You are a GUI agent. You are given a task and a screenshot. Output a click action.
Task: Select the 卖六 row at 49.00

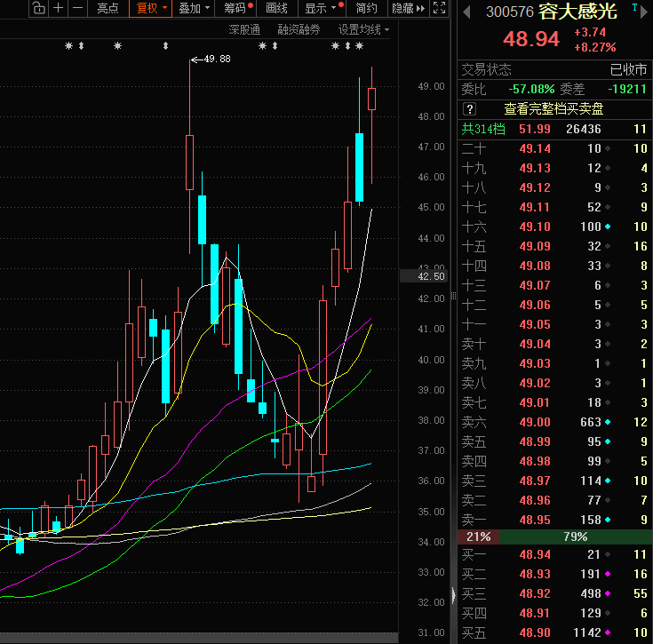554,422
